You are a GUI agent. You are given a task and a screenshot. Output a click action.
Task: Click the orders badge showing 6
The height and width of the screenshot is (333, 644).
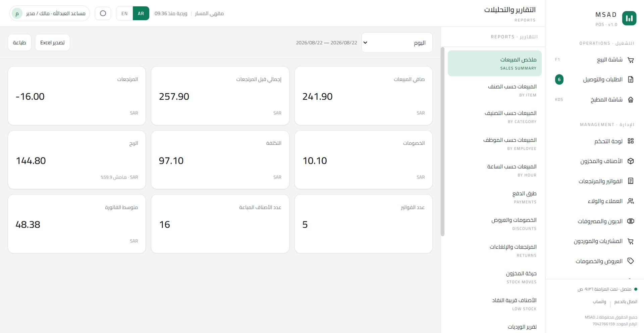[x=559, y=80]
